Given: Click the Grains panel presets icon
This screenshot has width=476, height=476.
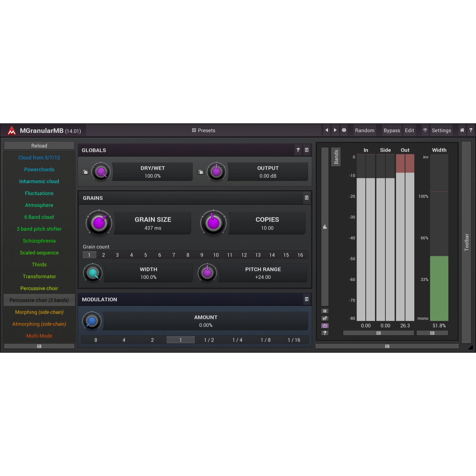Looking at the screenshot, I should click(x=307, y=198).
